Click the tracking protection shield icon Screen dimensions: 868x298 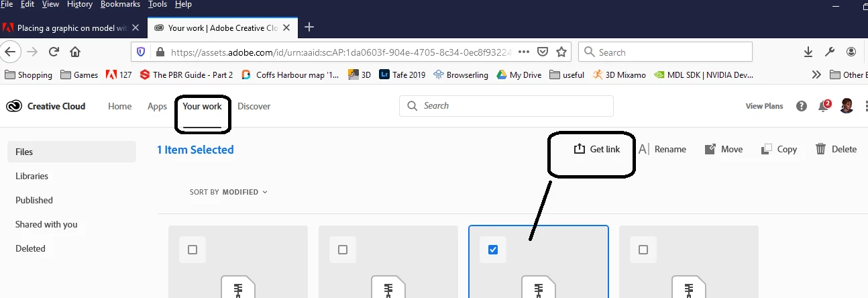(x=141, y=52)
